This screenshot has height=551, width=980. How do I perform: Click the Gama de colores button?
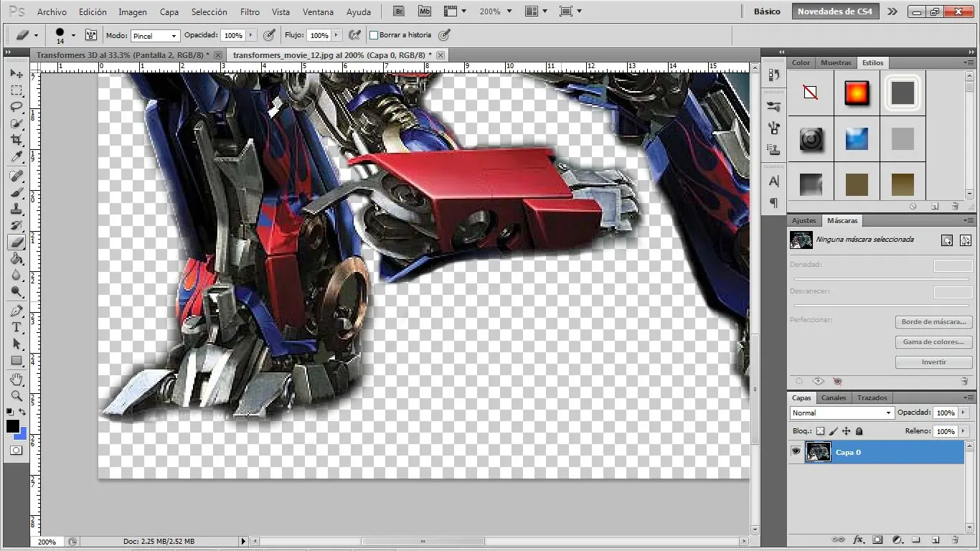pyautogui.click(x=934, y=342)
